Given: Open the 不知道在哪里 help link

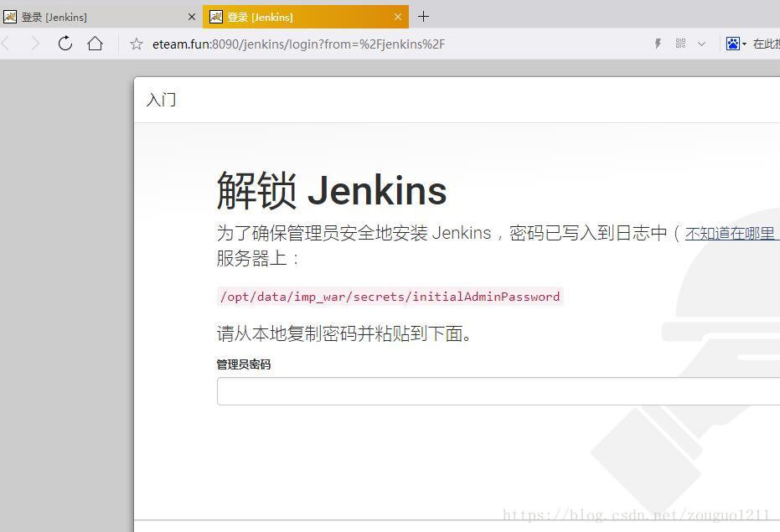Looking at the screenshot, I should tap(732, 234).
